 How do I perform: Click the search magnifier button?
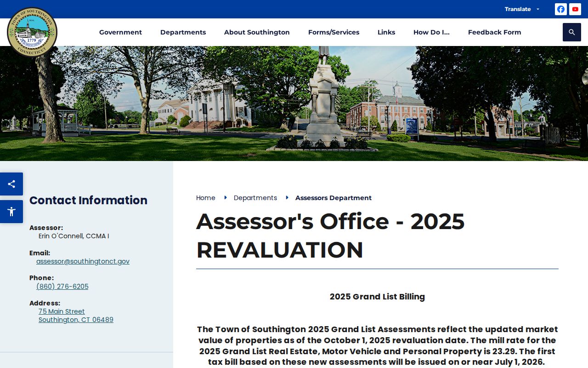[x=572, y=32]
